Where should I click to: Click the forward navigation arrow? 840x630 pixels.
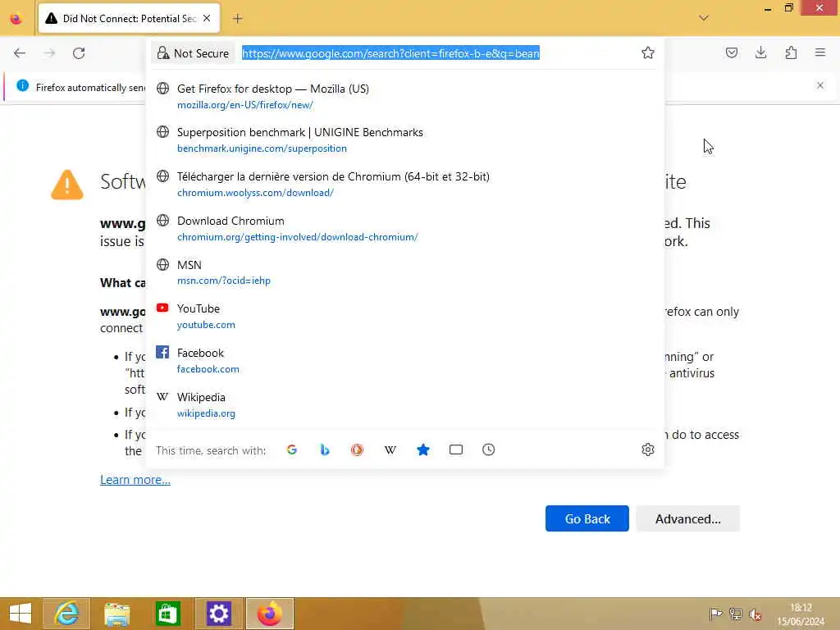click(x=49, y=53)
